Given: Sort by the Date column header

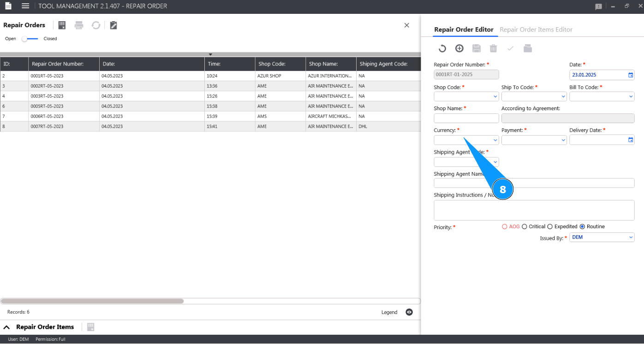Looking at the screenshot, I should point(152,64).
